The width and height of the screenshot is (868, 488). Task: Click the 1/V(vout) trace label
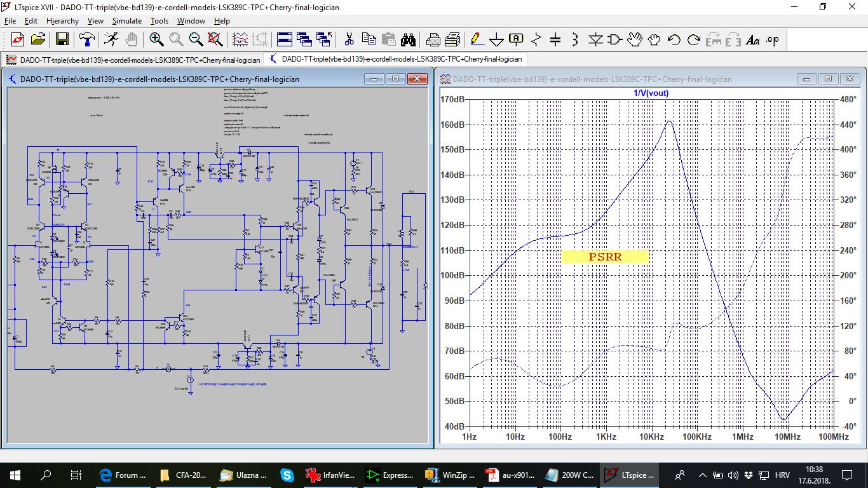[651, 93]
